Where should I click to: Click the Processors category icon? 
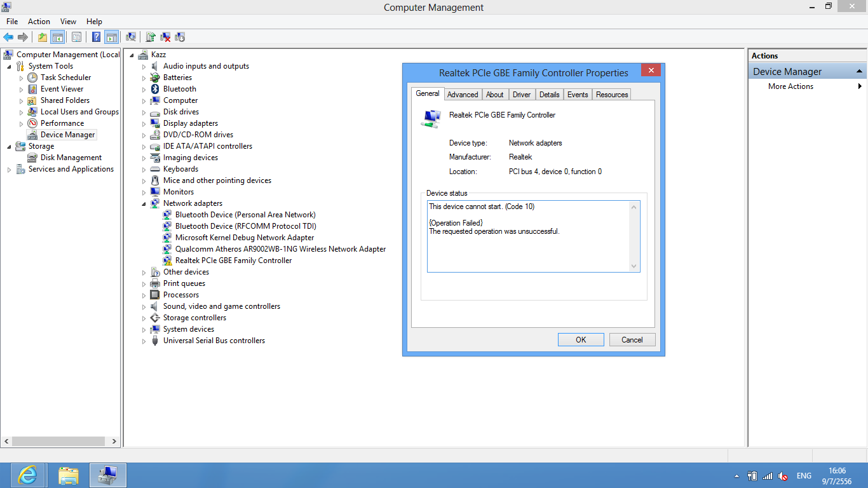tap(154, 295)
